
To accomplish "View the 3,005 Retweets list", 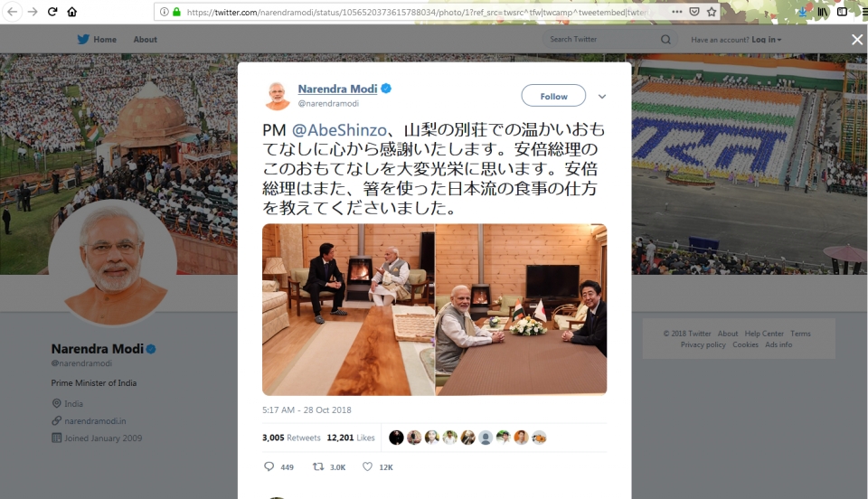I will (291, 438).
